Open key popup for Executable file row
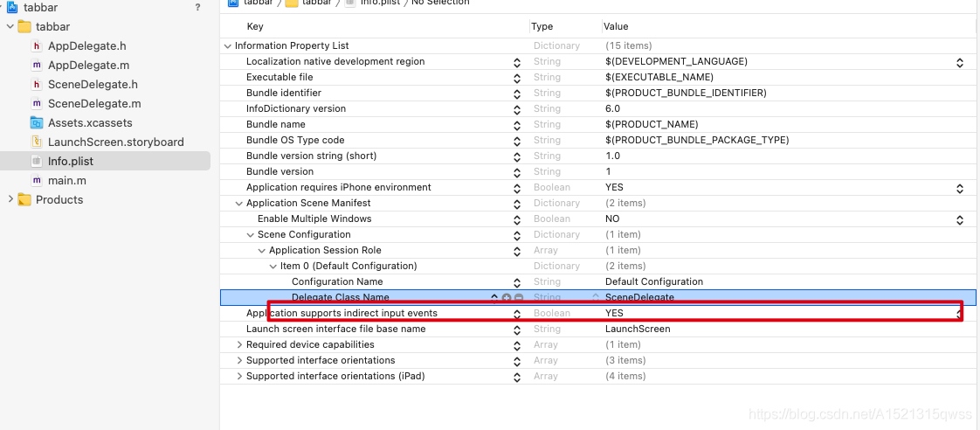This screenshot has height=430, width=980. pyautogui.click(x=517, y=78)
